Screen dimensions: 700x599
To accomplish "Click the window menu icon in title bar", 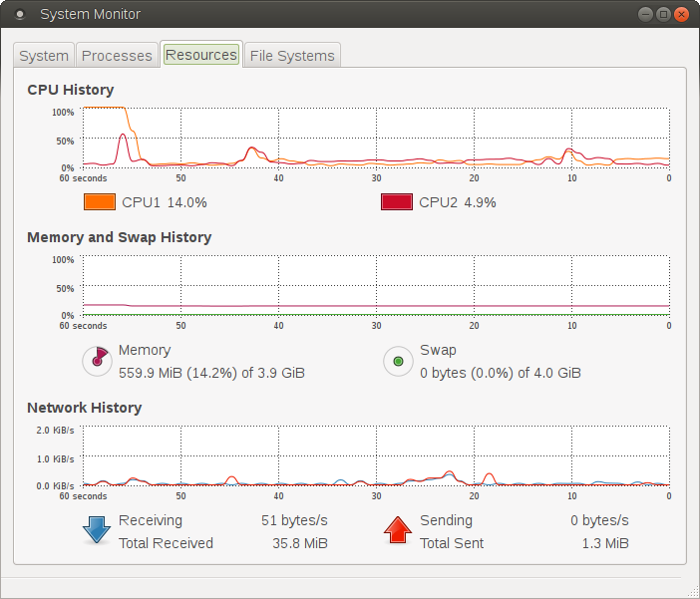I will point(20,14).
